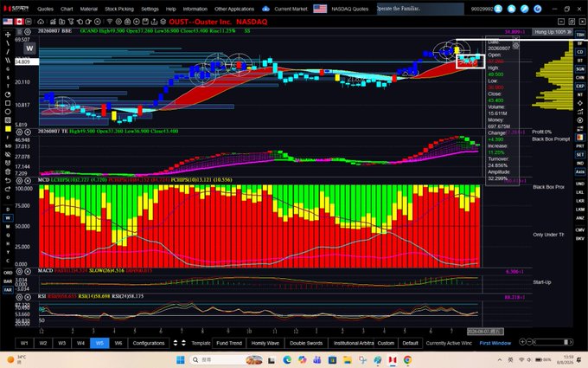588x368 pixels.
Task: Open MCD indicator panel settings gear
Action: click(x=19, y=181)
